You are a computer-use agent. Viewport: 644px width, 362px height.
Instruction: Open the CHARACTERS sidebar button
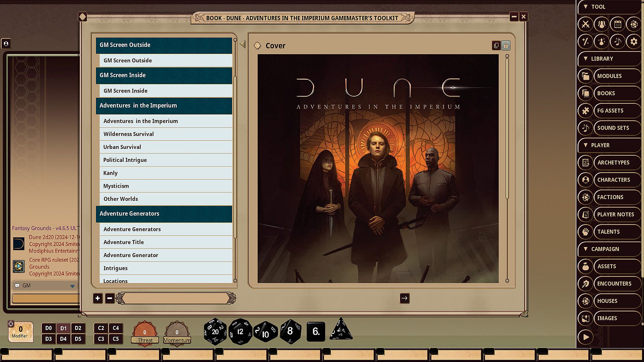(x=613, y=180)
